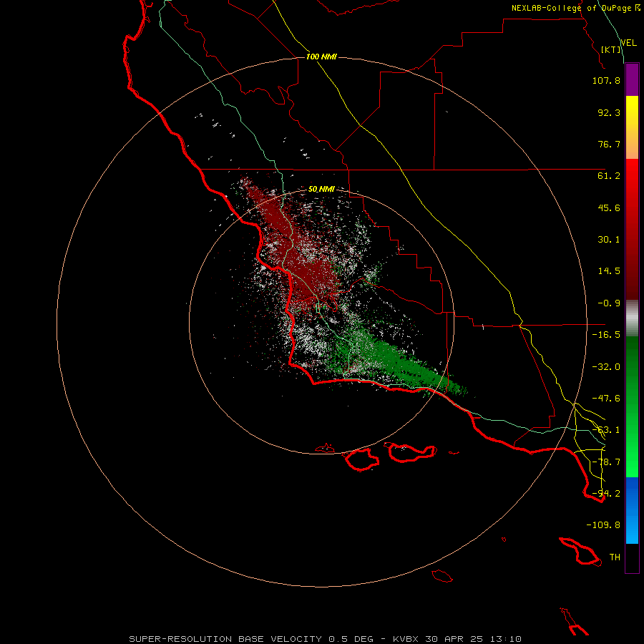Click the 92.3 velocity scale value

click(609, 112)
